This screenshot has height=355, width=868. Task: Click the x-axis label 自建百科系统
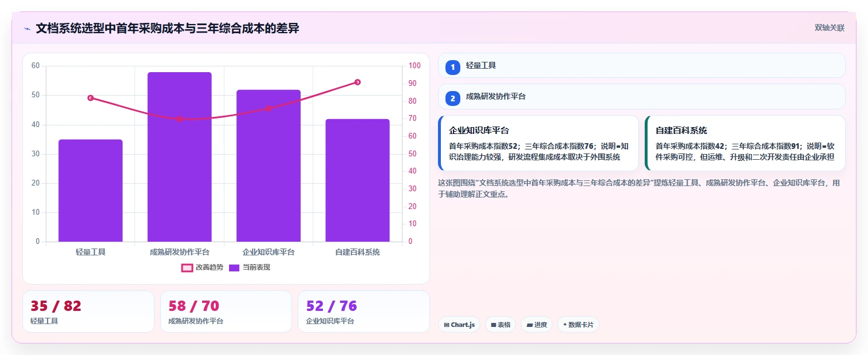click(357, 252)
